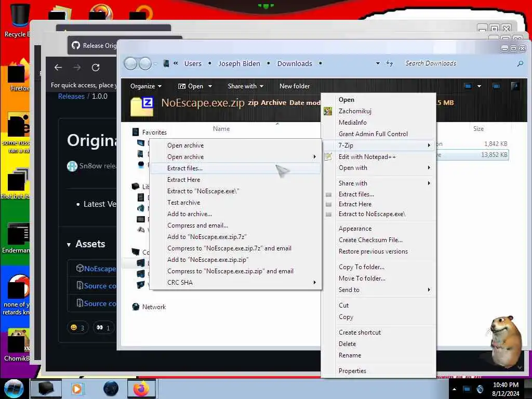This screenshot has width=532, height=399.
Task: Click the eyes reaction on GitHub release
Action: [x=103, y=327]
